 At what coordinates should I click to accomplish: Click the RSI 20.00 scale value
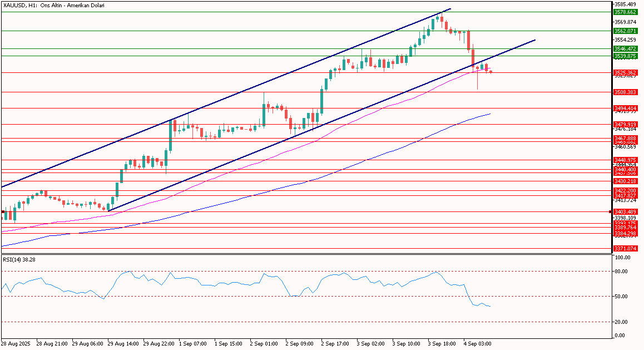pos(622,322)
